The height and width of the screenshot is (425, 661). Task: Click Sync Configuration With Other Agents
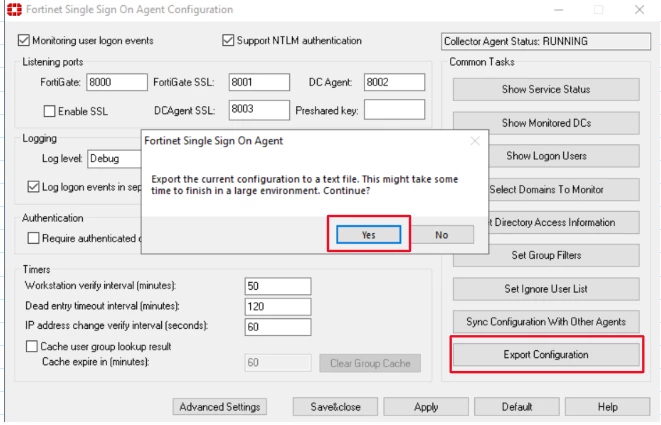546,322
